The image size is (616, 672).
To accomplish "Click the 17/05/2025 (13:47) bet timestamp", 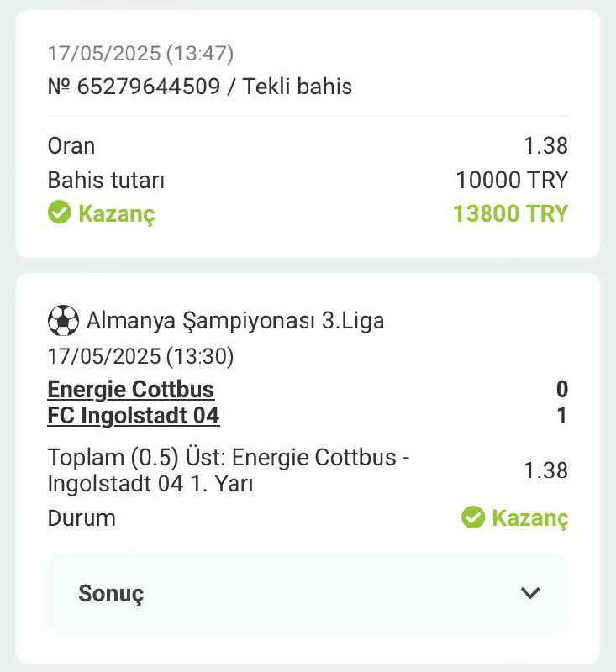I will coord(140,54).
